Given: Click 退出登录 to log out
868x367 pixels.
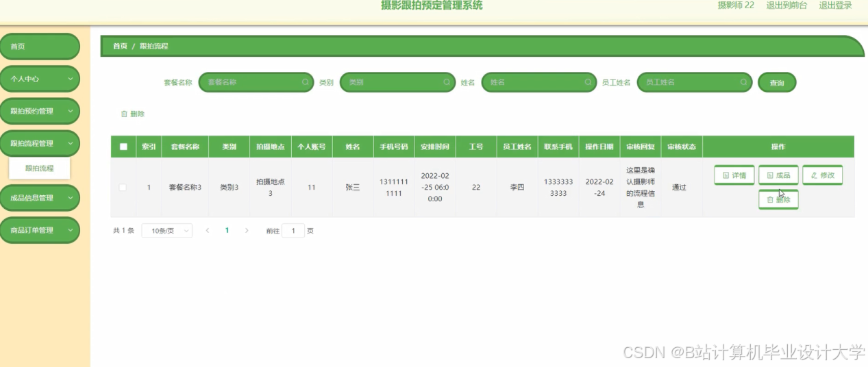Looking at the screenshot, I should tap(836, 5).
